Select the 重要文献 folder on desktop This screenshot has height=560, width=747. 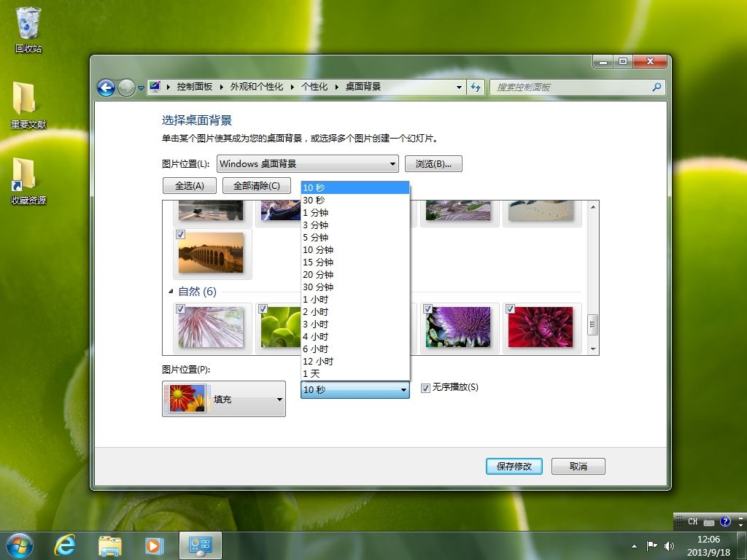pyautogui.click(x=28, y=105)
